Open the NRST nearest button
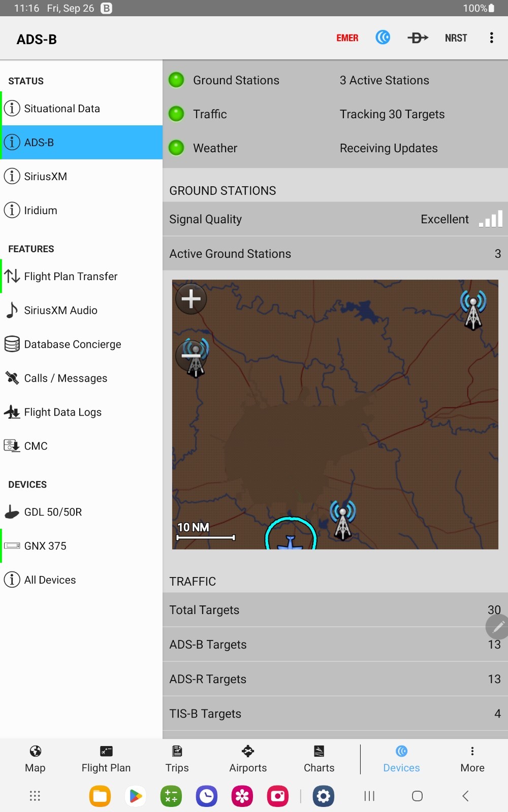 456,38
